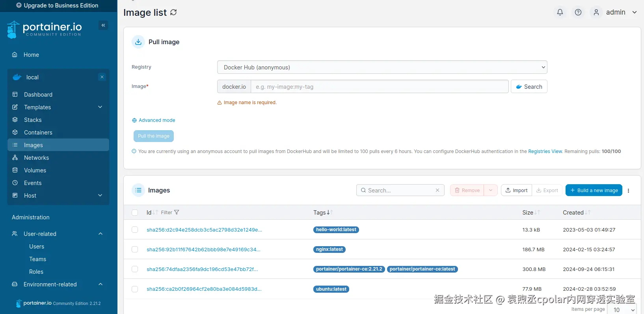Check the portainer-ce image row checkbox
Screen dimensions: 644x314
pos(135,269)
